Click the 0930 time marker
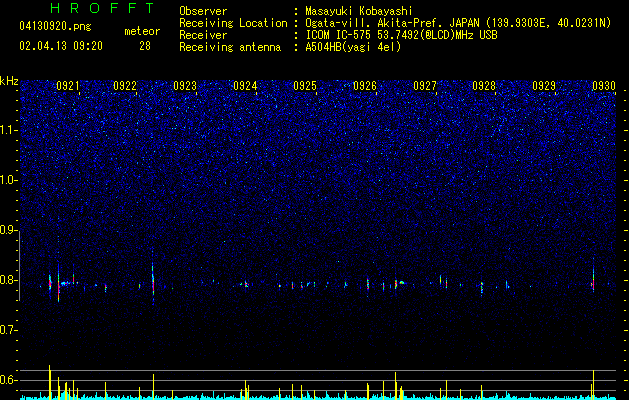Image resolution: width=629 pixels, height=400 pixels. coord(604,85)
